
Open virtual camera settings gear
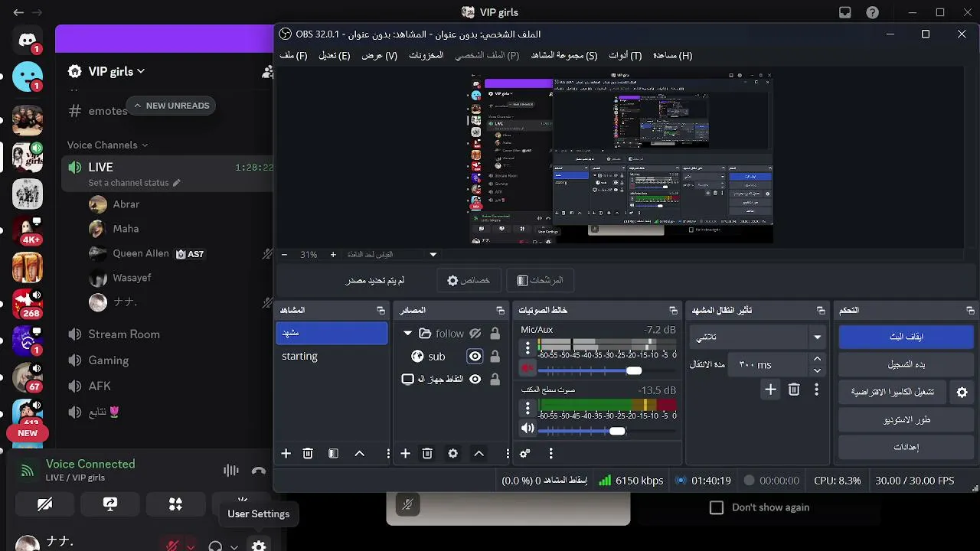962,393
